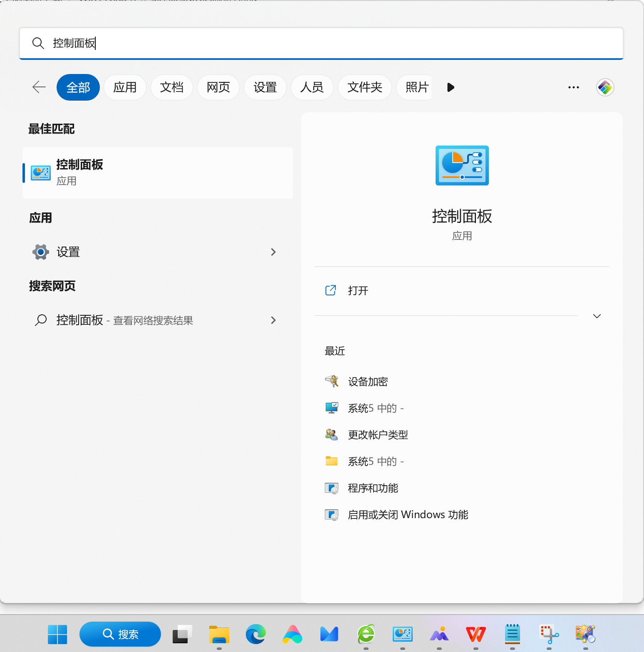Open the 控制面板 best match result

(x=158, y=173)
